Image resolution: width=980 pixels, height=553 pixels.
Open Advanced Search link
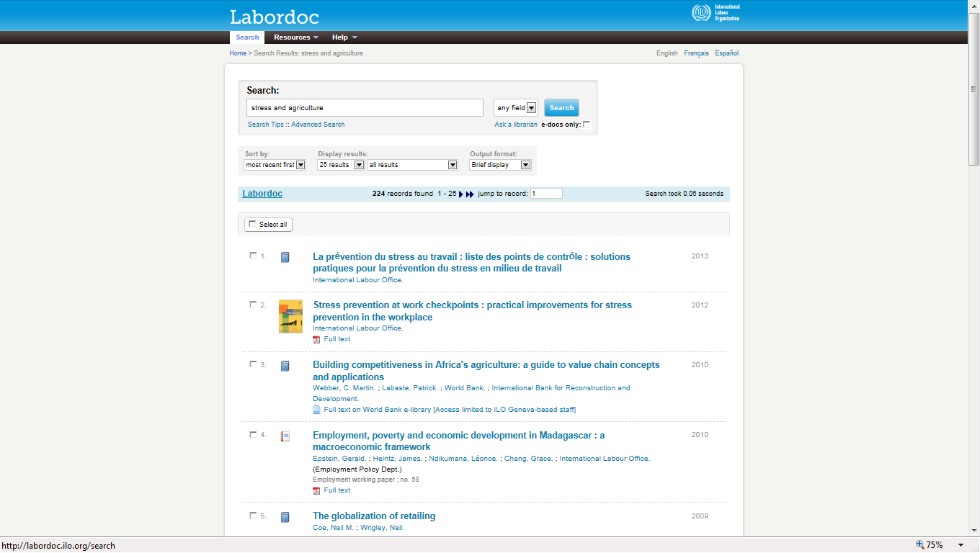tap(318, 125)
